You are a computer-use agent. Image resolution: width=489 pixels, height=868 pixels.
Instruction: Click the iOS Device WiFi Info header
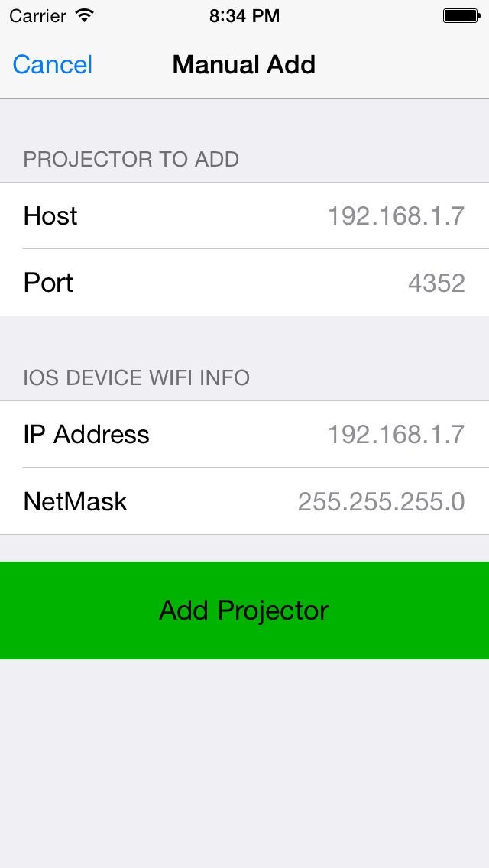pyautogui.click(x=137, y=378)
